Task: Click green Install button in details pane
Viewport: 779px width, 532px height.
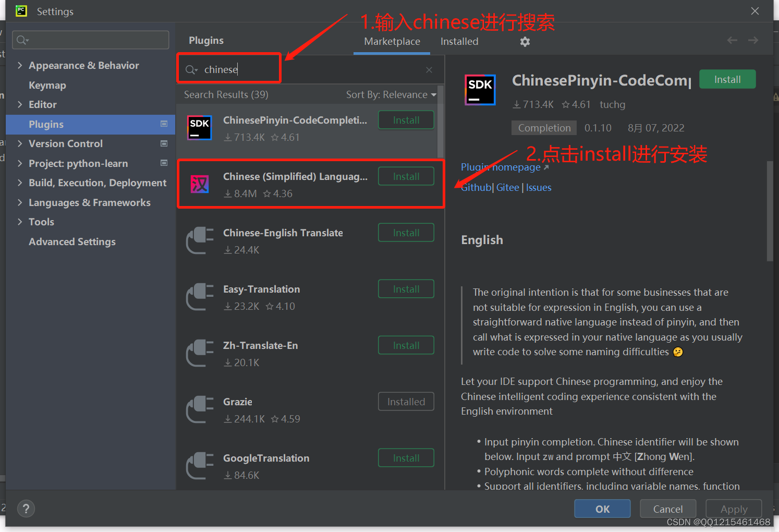Action: pyautogui.click(x=727, y=79)
